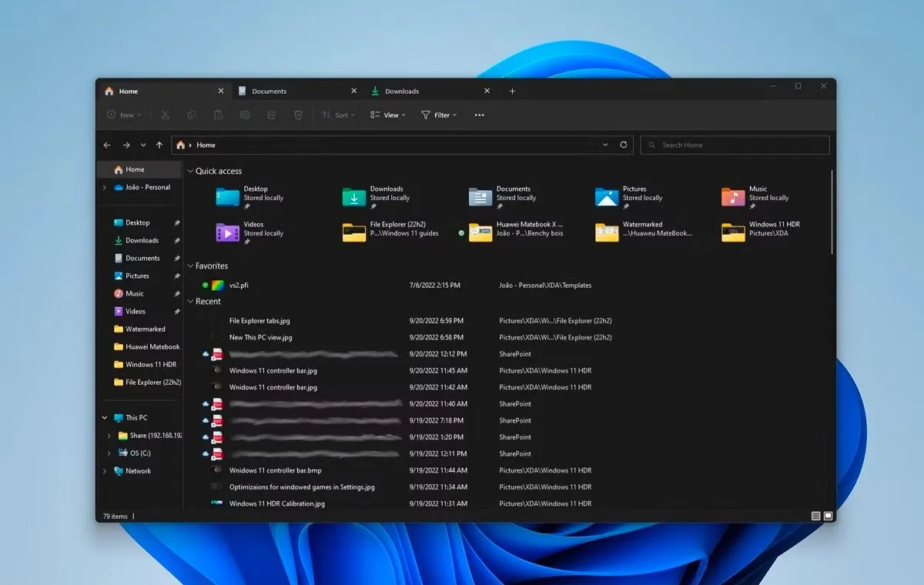Click the Cut scissors icon in toolbar
Image resolution: width=924 pixels, height=585 pixels.
point(165,115)
